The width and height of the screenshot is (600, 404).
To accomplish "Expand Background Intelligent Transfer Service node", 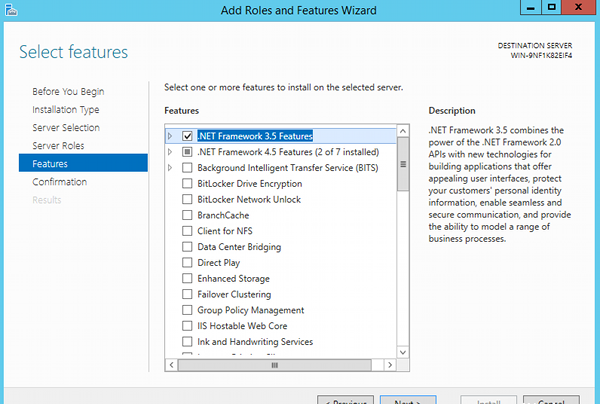I will [x=170, y=168].
